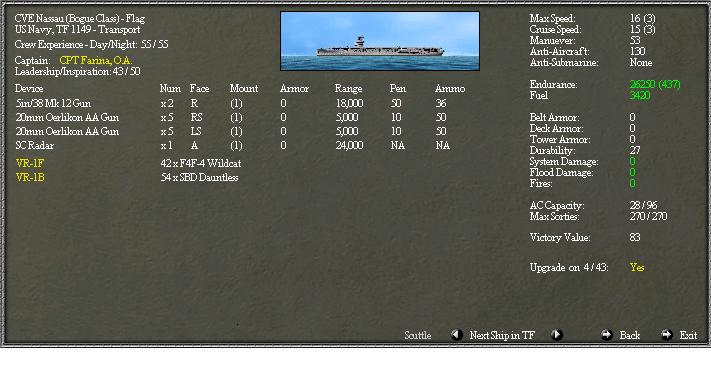Click the System Damage label
Viewport: 711px width, 384px height.
[564, 161]
